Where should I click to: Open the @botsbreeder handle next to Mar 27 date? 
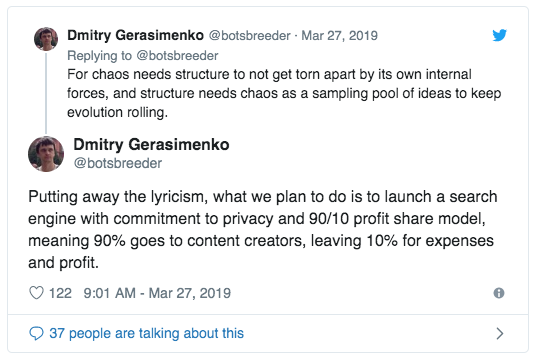[x=250, y=36]
